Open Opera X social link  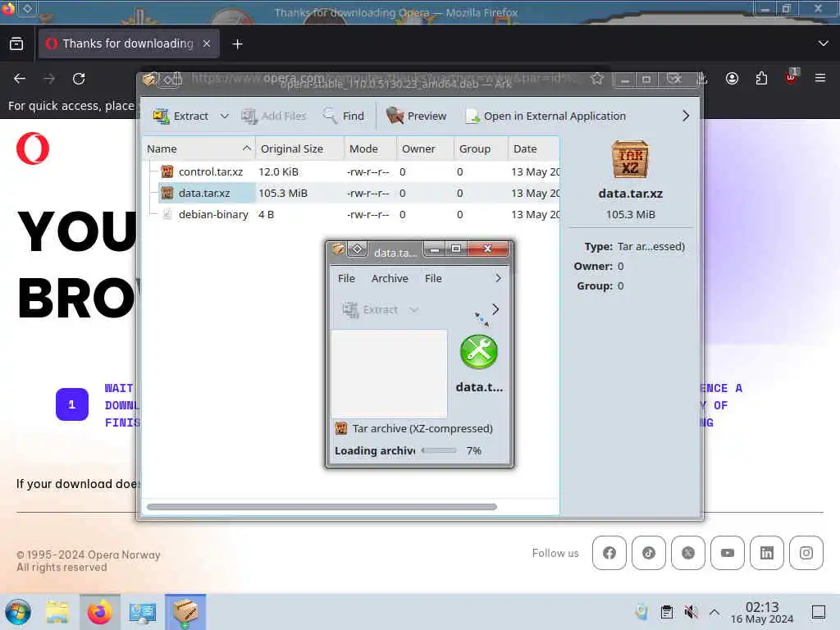click(x=688, y=553)
